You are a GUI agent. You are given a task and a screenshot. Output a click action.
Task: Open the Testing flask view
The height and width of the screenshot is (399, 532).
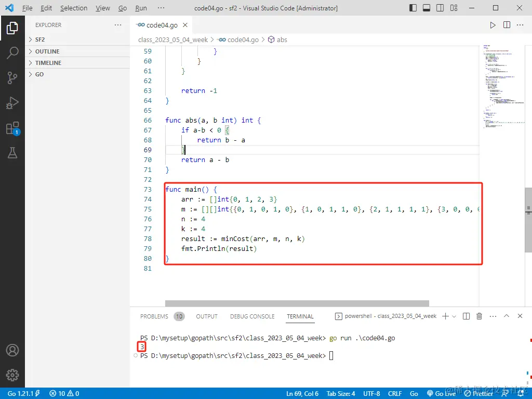[x=12, y=153]
